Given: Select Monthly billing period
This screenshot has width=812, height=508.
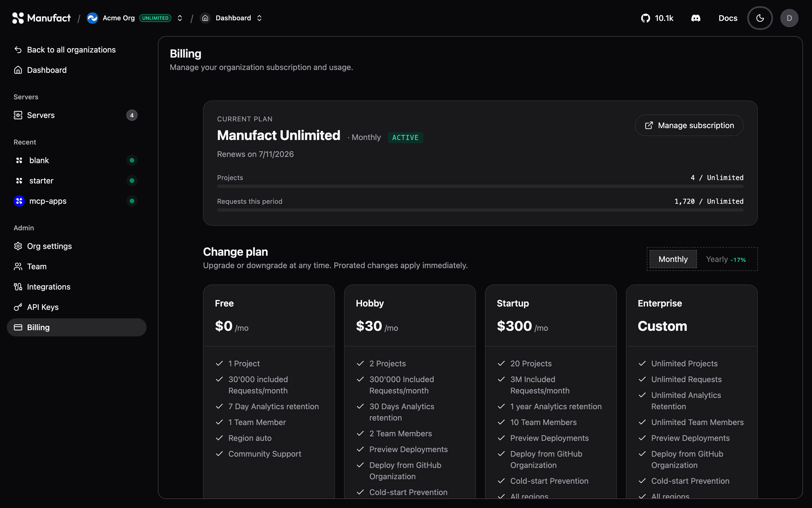Looking at the screenshot, I should click(673, 259).
